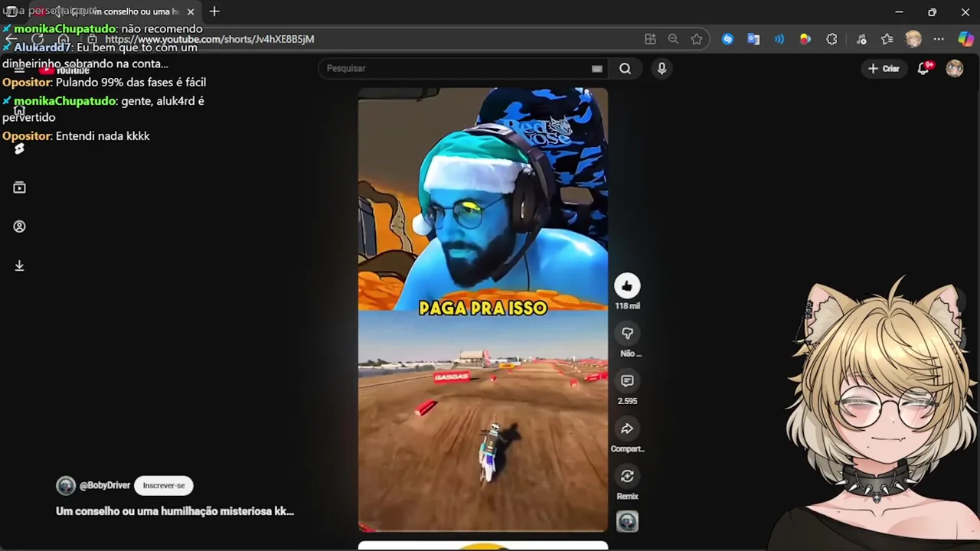Open the YouTube account avatar menu
Screen dimensions: 980x551
pyautogui.click(x=954, y=68)
